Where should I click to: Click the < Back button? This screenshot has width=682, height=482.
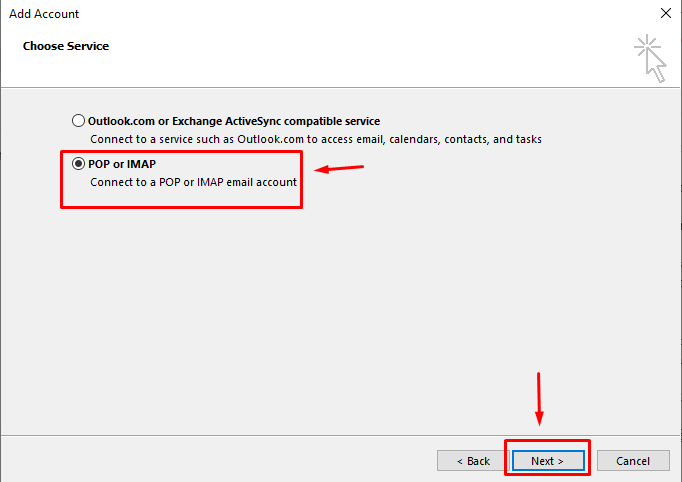pyautogui.click(x=473, y=461)
